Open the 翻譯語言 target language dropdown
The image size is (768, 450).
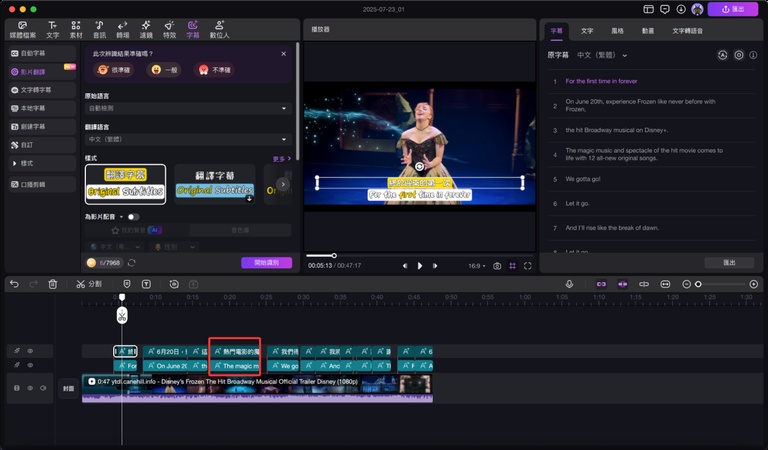pos(188,140)
